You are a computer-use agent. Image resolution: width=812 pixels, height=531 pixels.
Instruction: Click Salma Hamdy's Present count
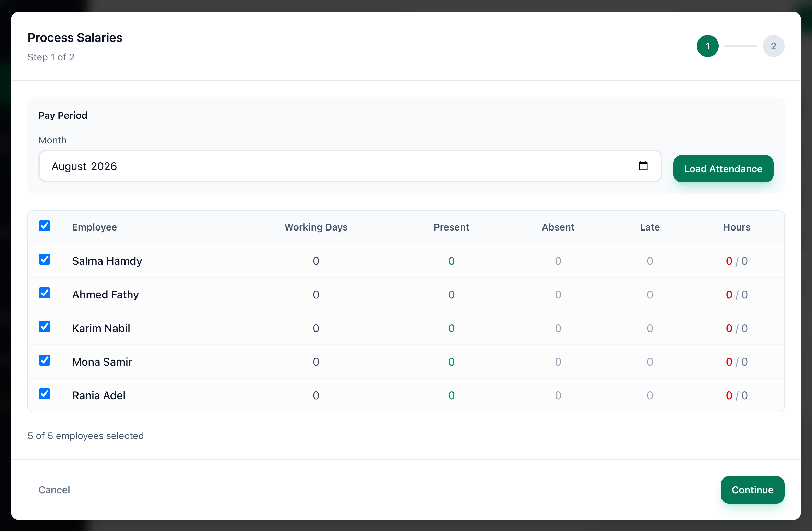point(451,261)
